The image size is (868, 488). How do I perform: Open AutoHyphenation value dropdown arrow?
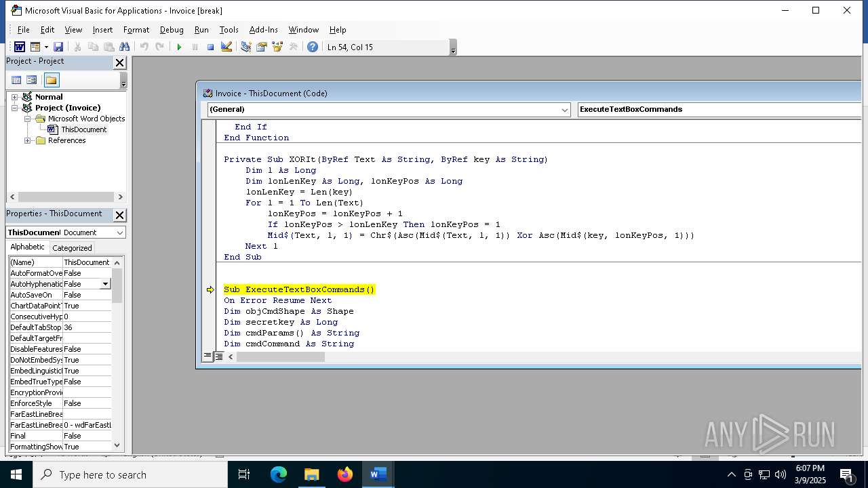click(x=105, y=284)
